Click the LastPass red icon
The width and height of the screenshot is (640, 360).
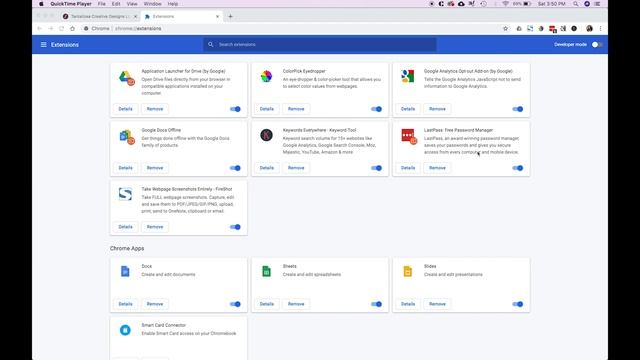(409, 136)
